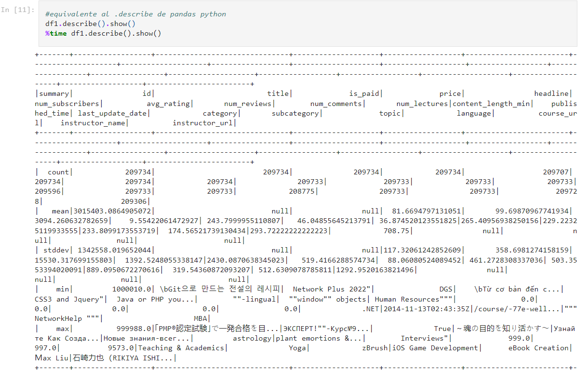Click the 'language' column header
Image resolution: width=588 pixels, height=370 pixels.
(474, 113)
